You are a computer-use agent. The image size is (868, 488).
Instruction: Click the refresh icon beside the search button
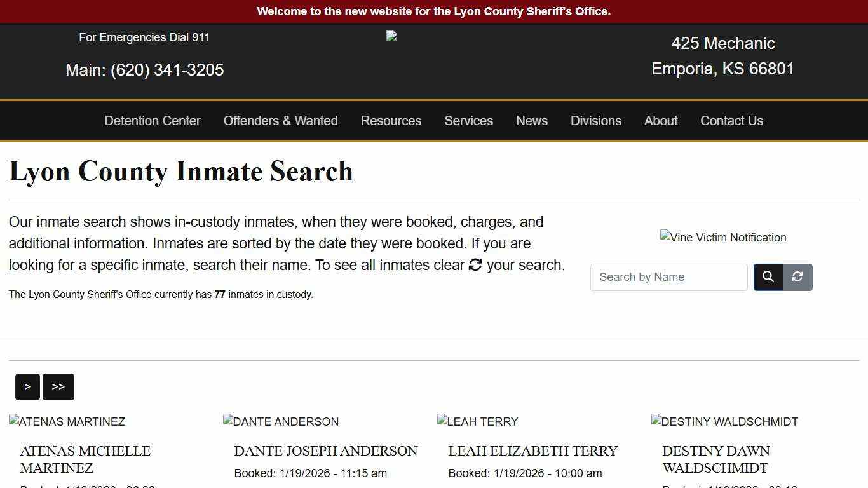797,277
